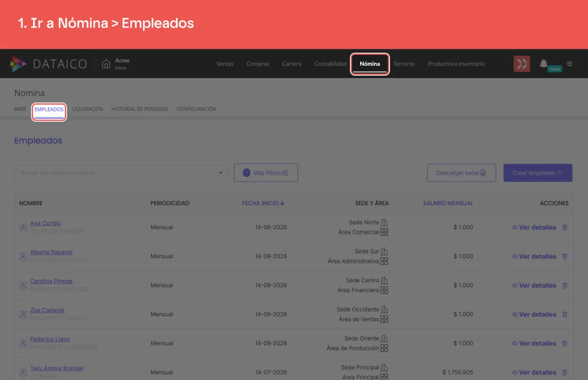Open Ana Cortés employee name link
The height and width of the screenshot is (380, 588).
[x=45, y=223]
